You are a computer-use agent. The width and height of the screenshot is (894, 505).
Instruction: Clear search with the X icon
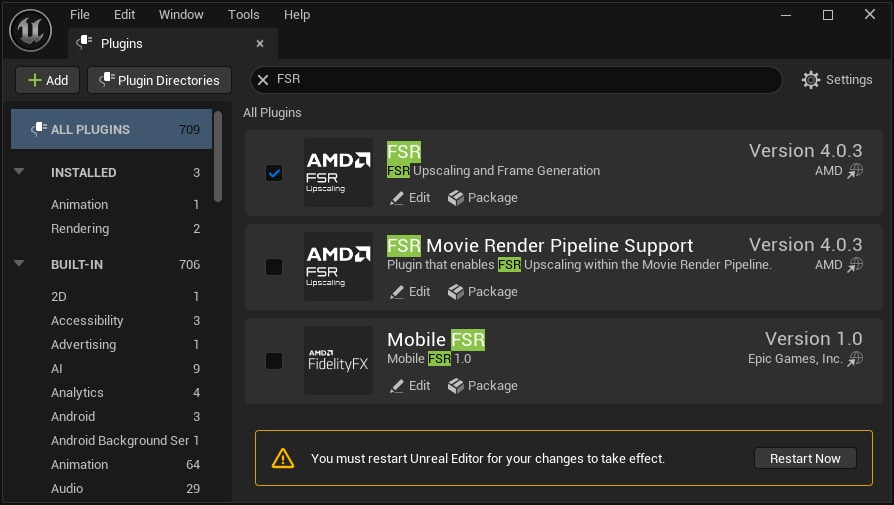tap(263, 80)
